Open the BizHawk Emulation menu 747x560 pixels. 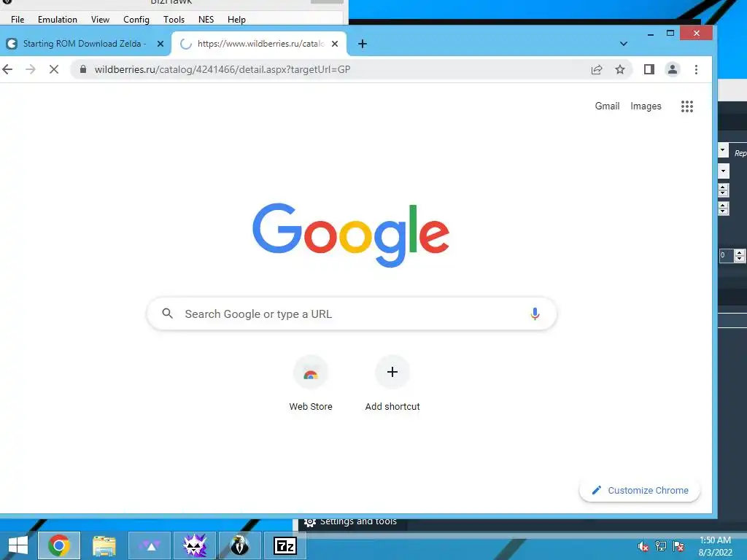coord(58,20)
